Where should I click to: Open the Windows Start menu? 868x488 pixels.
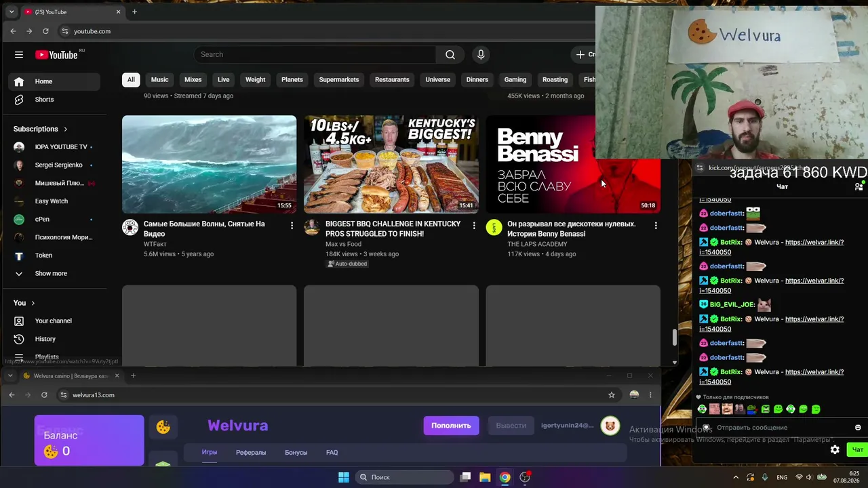[x=344, y=477]
